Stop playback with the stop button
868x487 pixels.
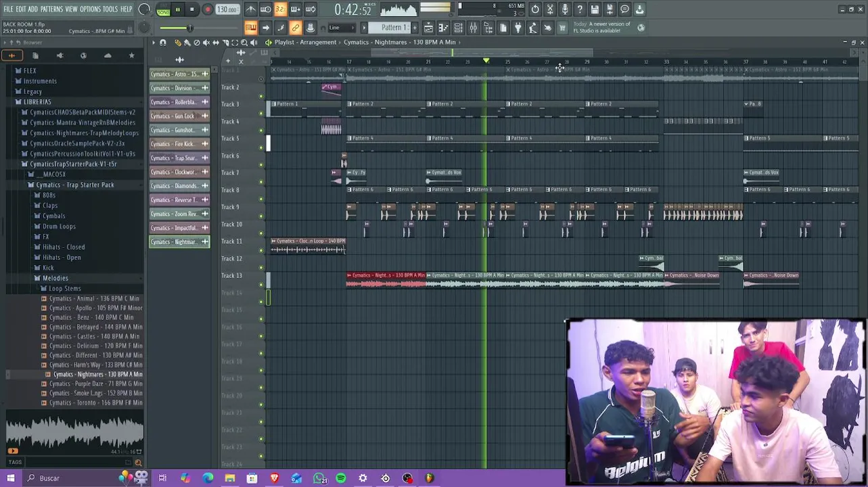point(192,9)
